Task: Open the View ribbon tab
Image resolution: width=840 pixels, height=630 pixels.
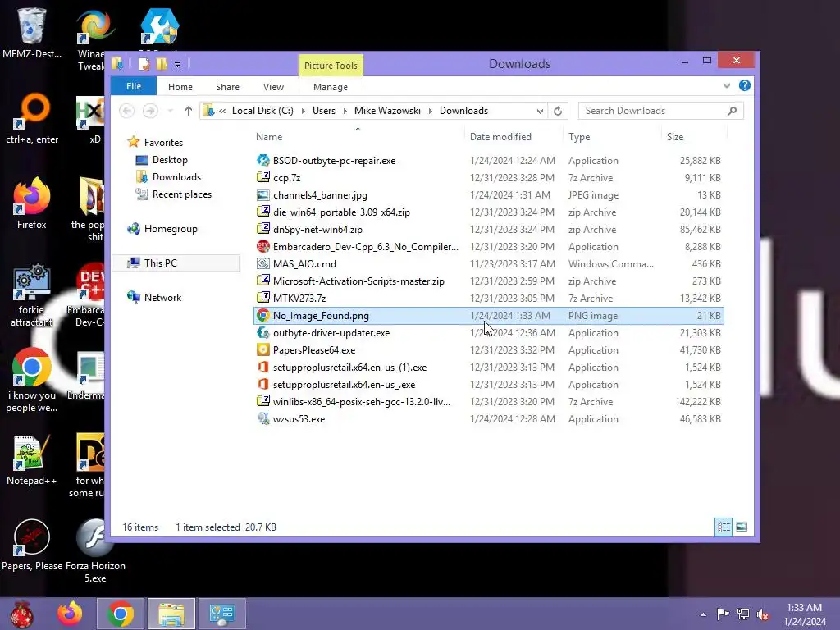Action: 273,87
